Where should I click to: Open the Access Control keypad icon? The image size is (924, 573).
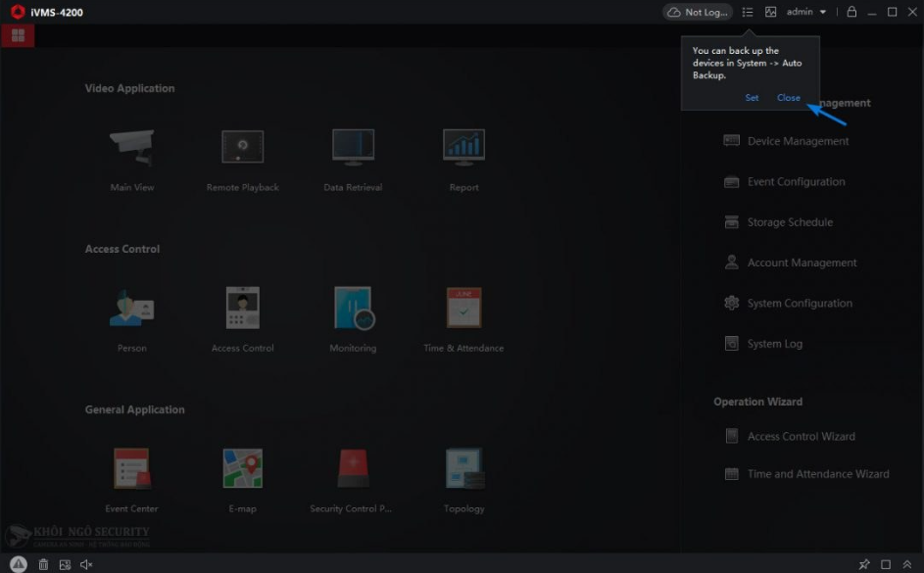pyautogui.click(x=242, y=308)
